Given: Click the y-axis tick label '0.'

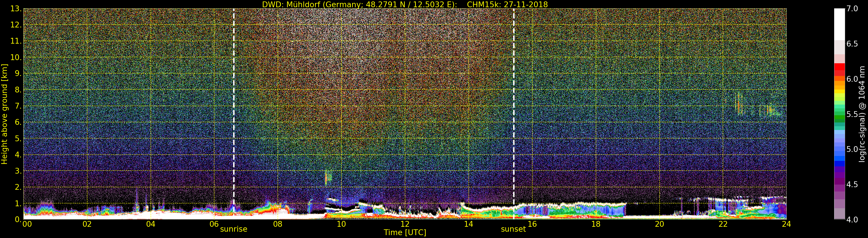Looking at the screenshot, I should click(x=18, y=220).
